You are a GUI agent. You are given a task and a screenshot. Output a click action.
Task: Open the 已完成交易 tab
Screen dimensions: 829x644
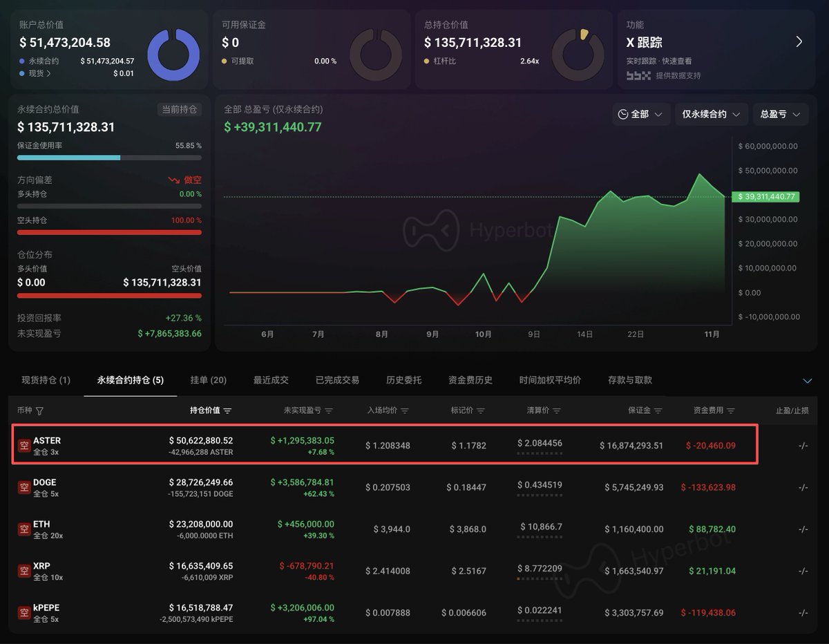(x=337, y=380)
